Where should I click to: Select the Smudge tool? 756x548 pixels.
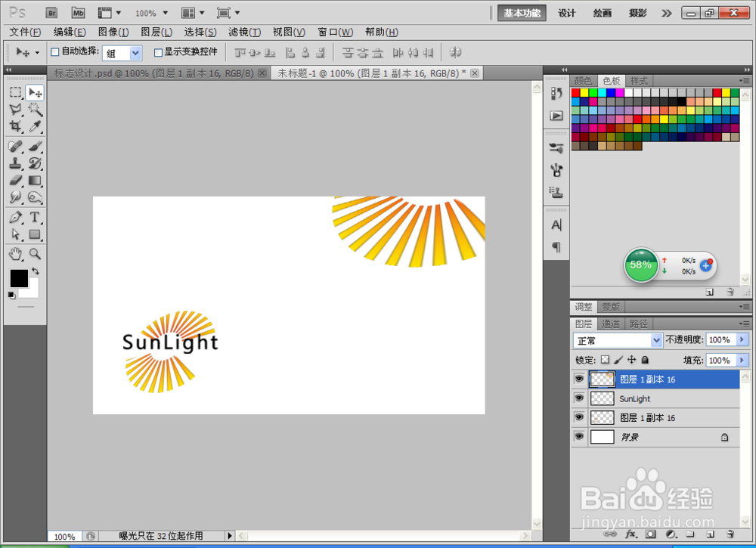(15, 197)
